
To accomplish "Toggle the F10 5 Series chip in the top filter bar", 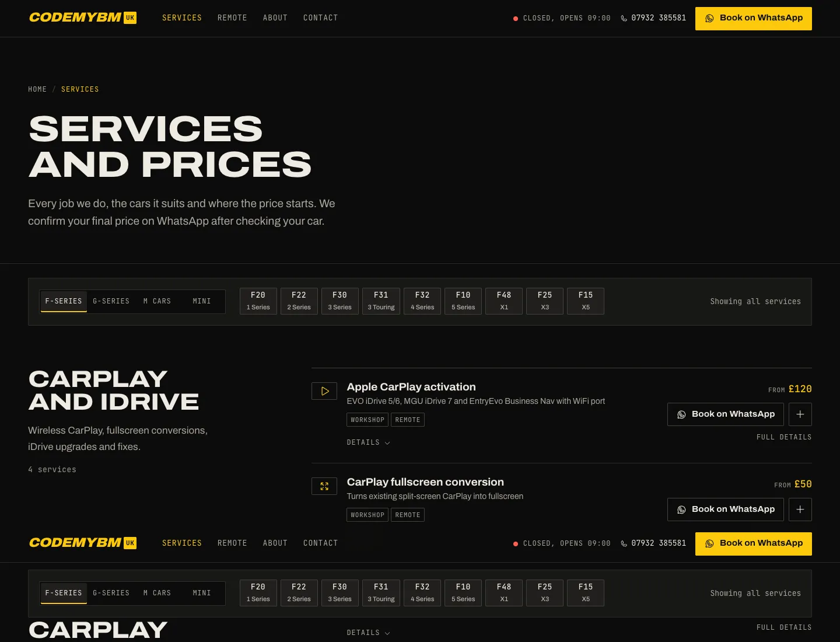I will coord(463,301).
